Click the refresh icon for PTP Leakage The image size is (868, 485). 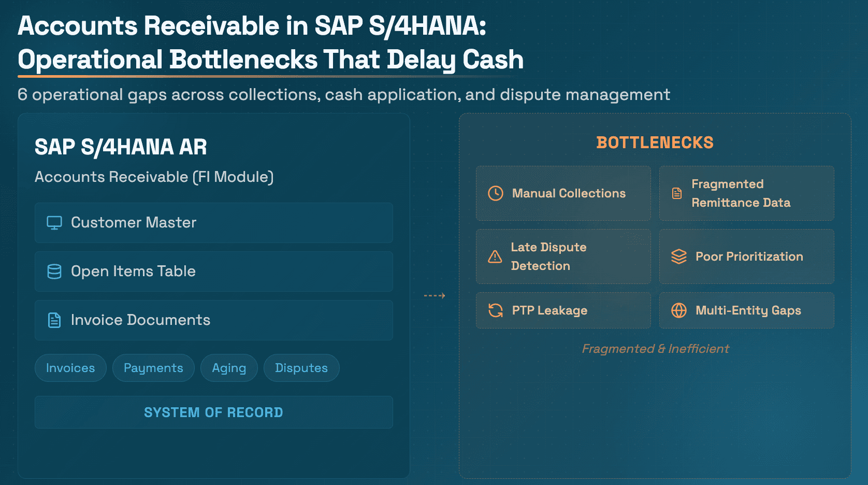(x=496, y=310)
